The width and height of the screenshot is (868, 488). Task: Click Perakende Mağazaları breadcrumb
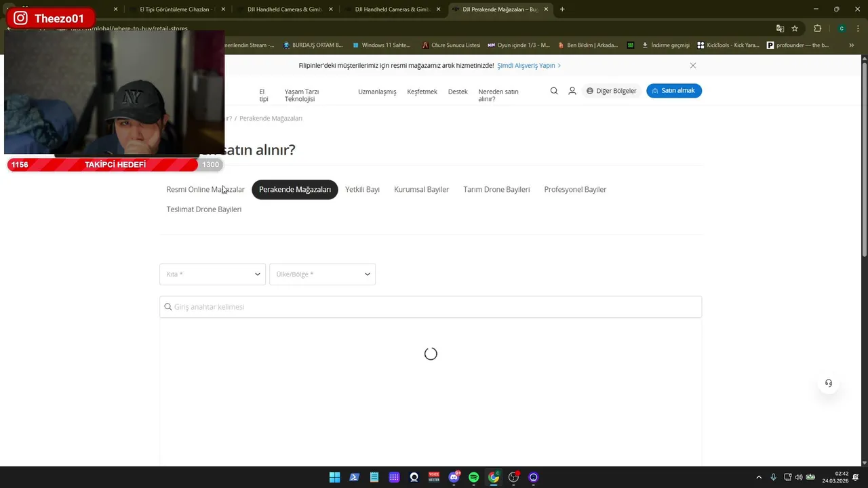coord(271,119)
